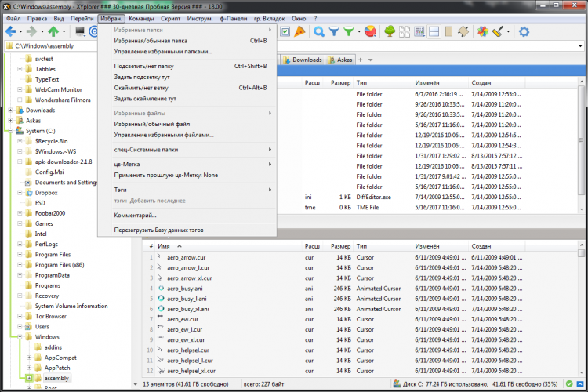Viewport: 588px width, 392px height.
Task: Open the цв-Метка submenu
Action: pos(187,164)
